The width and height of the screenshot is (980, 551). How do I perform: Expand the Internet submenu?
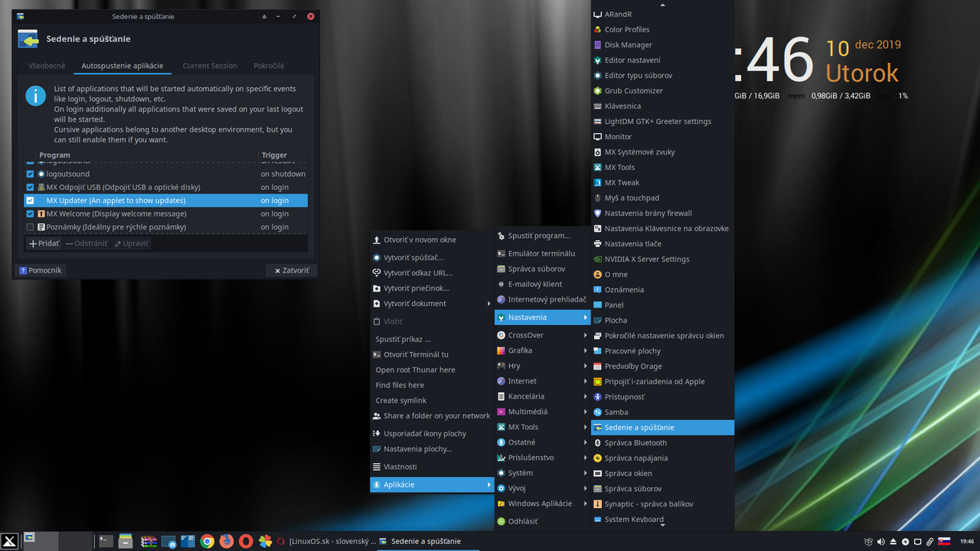click(543, 381)
